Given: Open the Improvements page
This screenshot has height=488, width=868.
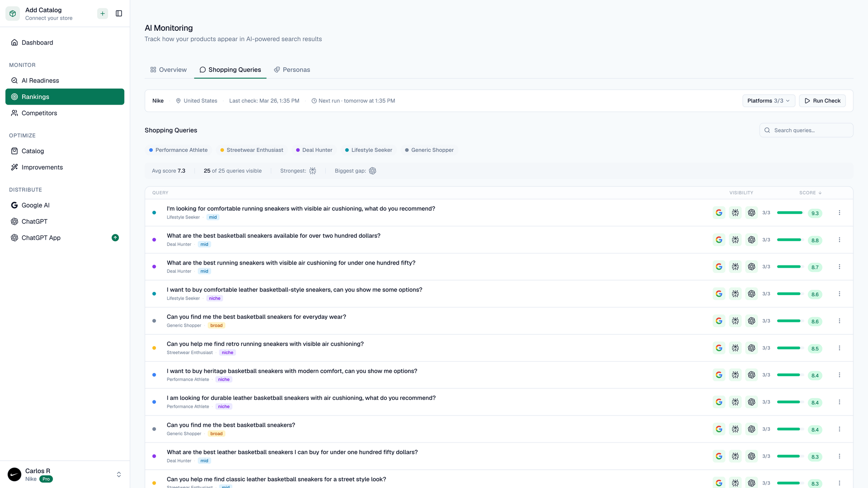Looking at the screenshot, I should (65, 167).
